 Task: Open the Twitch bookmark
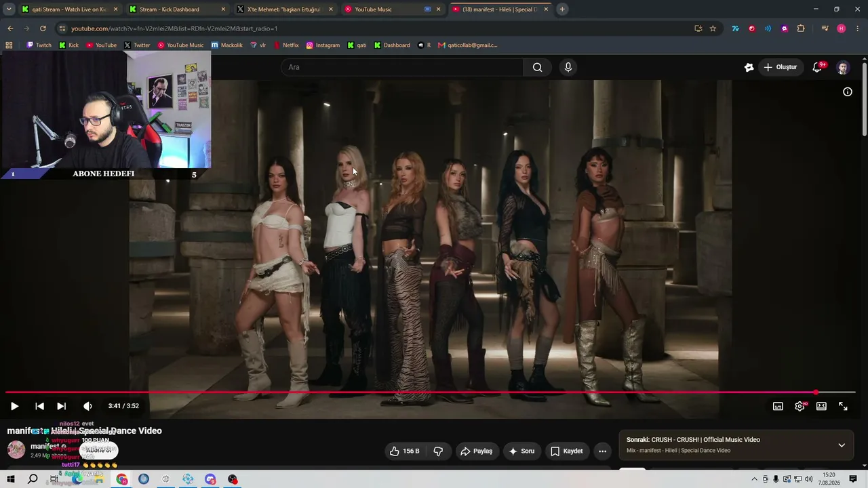(39, 45)
